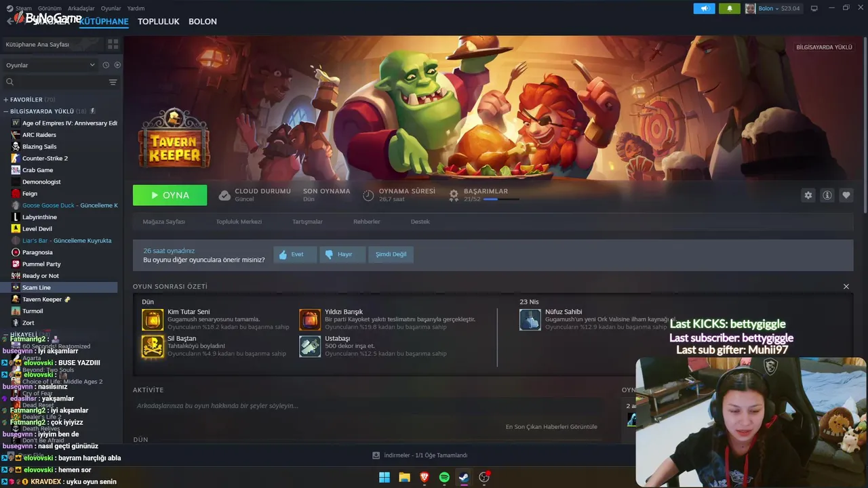Click the cloud status checkmark icon
The image size is (868, 488).
224,195
